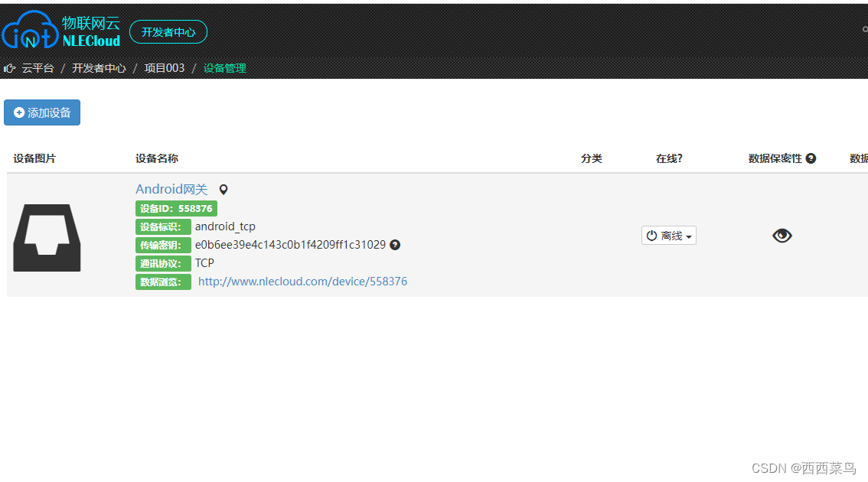Select the transfer key e0b6ee39e4c143c0b1f4209ff1c31029

tap(290, 245)
